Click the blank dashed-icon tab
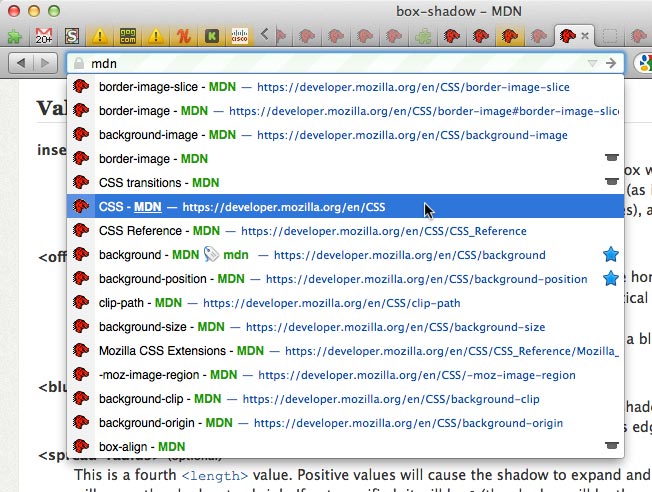Screen dimensions: 652x492 click(x=610, y=36)
